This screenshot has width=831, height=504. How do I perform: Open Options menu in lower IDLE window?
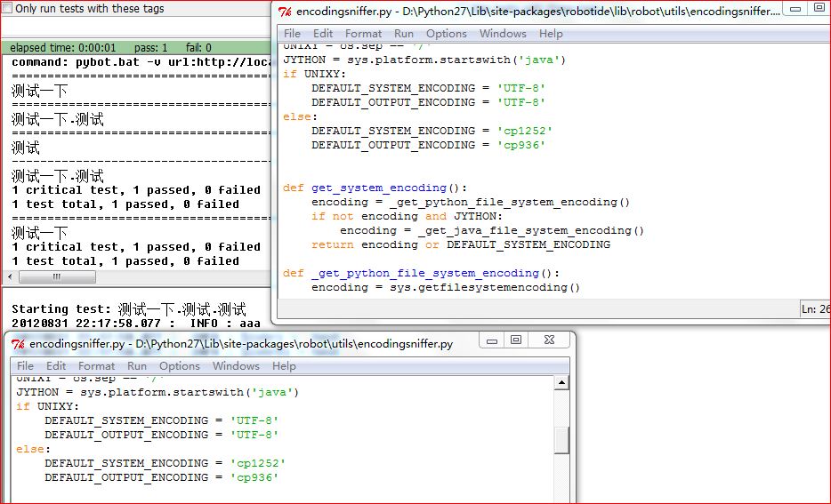click(x=180, y=366)
